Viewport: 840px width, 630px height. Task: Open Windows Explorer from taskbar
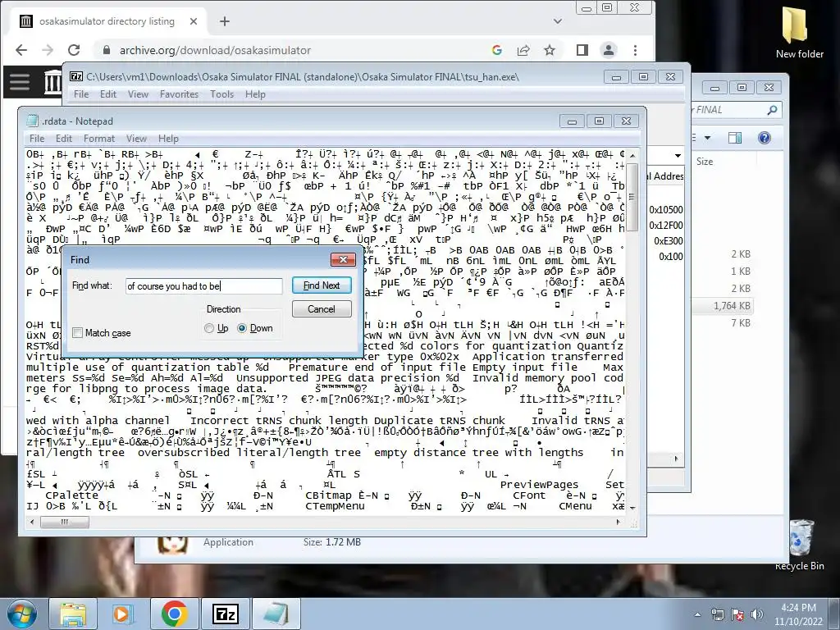73,614
